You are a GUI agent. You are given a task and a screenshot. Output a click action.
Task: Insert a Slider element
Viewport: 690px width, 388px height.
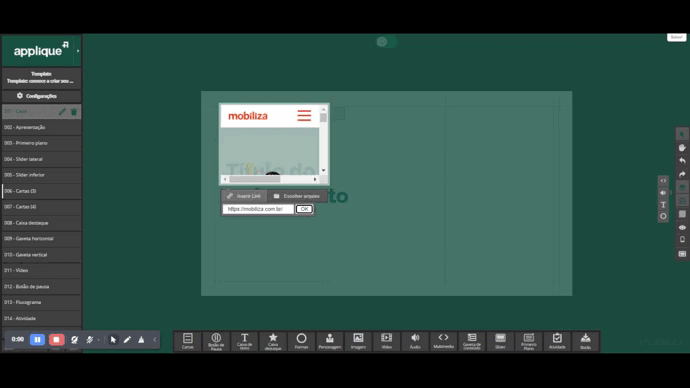pyautogui.click(x=500, y=341)
